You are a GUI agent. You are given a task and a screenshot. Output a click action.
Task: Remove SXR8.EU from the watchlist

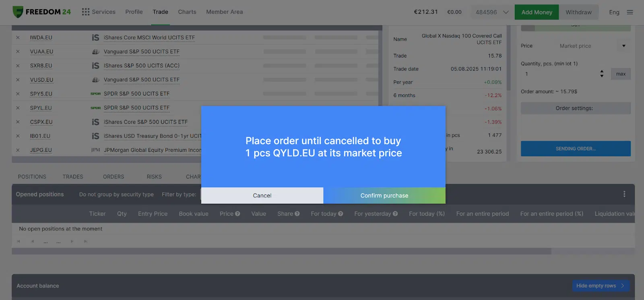pos(18,66)
